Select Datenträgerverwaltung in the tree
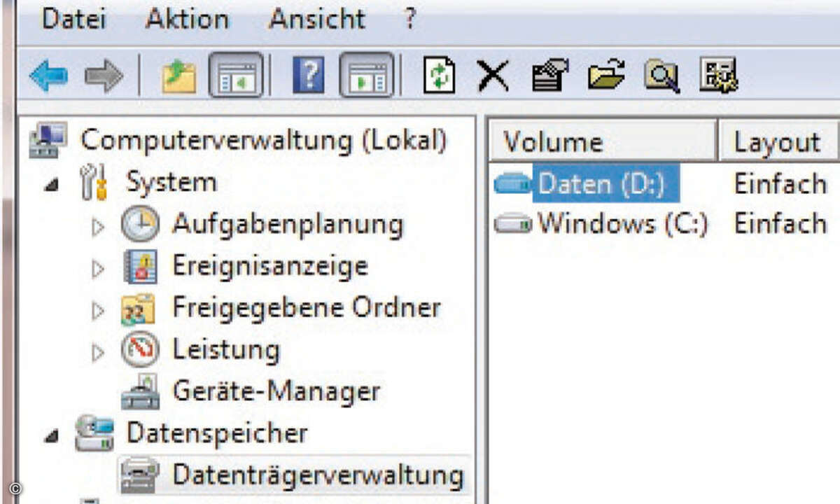Image resolution: width=840 pixels, height=504 pixels. pos(318,475)
